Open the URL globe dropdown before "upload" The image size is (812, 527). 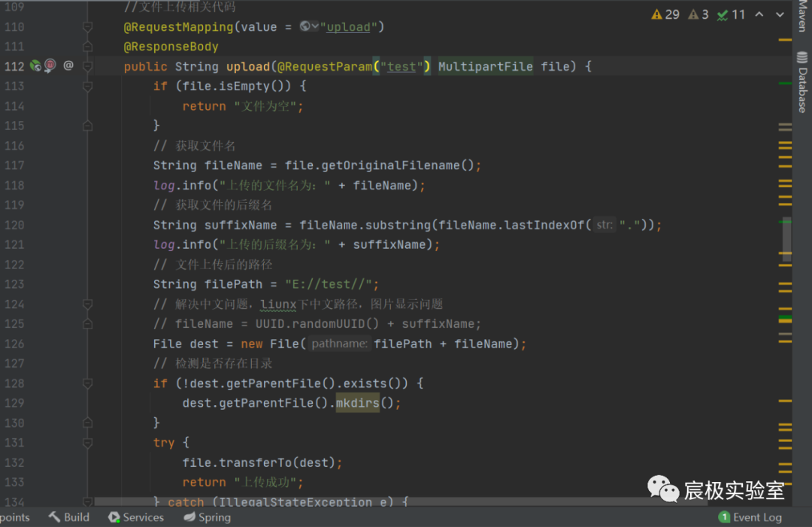tap(309, 26)
